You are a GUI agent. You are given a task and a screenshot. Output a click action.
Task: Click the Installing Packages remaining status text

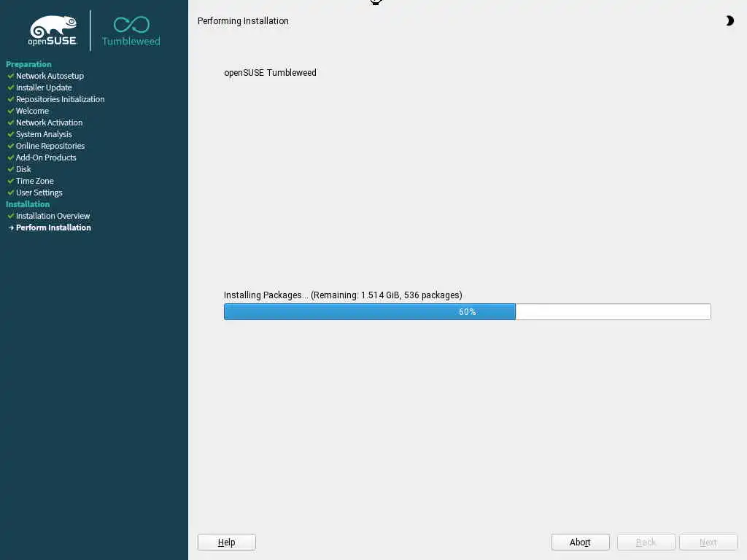pyautogui.click(x=343, y=295)
